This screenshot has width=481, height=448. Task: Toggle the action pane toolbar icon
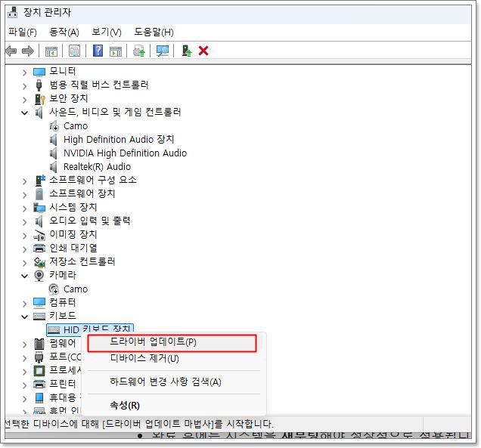tap(116, 51)
